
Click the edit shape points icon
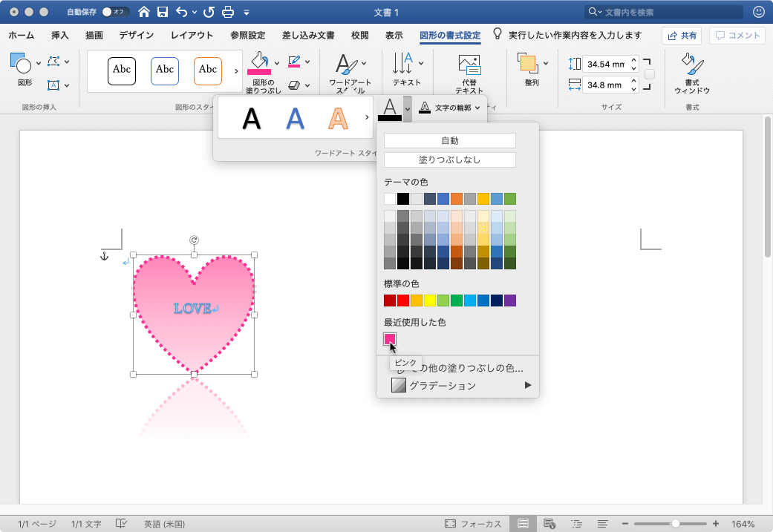pyautogui.click(x=53, y=62)
